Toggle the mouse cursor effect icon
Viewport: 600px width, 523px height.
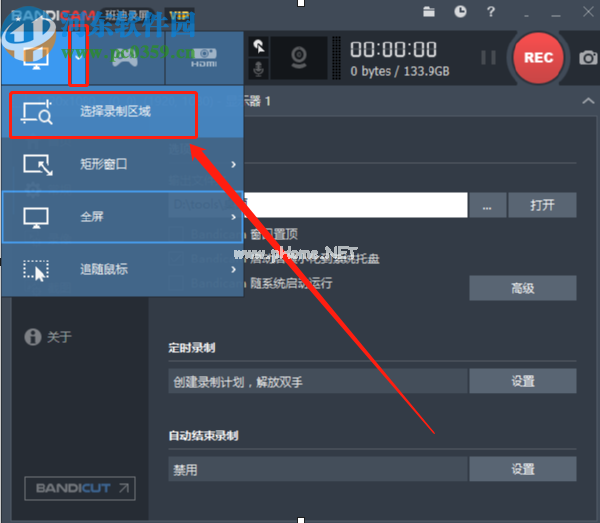click(259, 46)
